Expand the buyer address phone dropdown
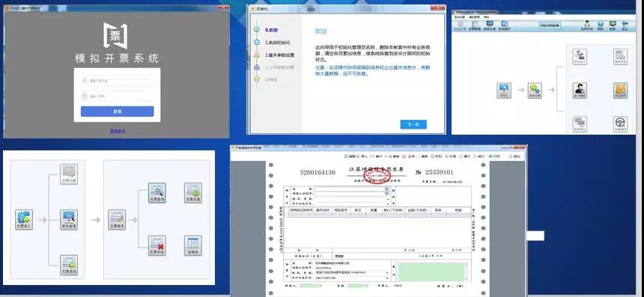 tap(388, 198)
